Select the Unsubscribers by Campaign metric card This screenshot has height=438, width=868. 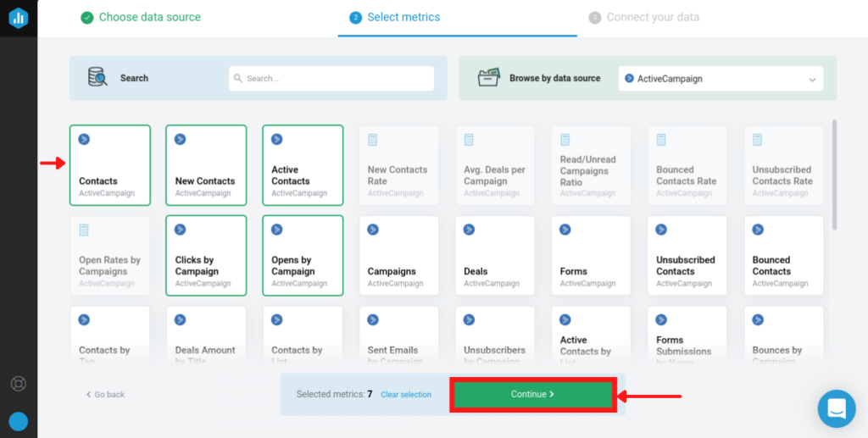[x=495, y=336]
